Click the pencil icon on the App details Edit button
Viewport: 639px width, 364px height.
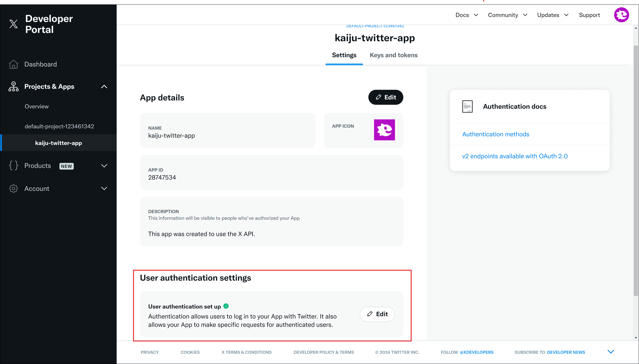379,97
